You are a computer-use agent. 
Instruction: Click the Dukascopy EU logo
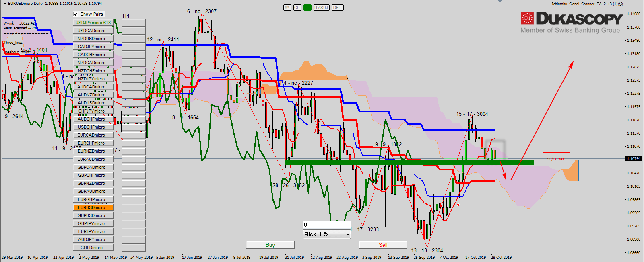click(x=527, y=18)
